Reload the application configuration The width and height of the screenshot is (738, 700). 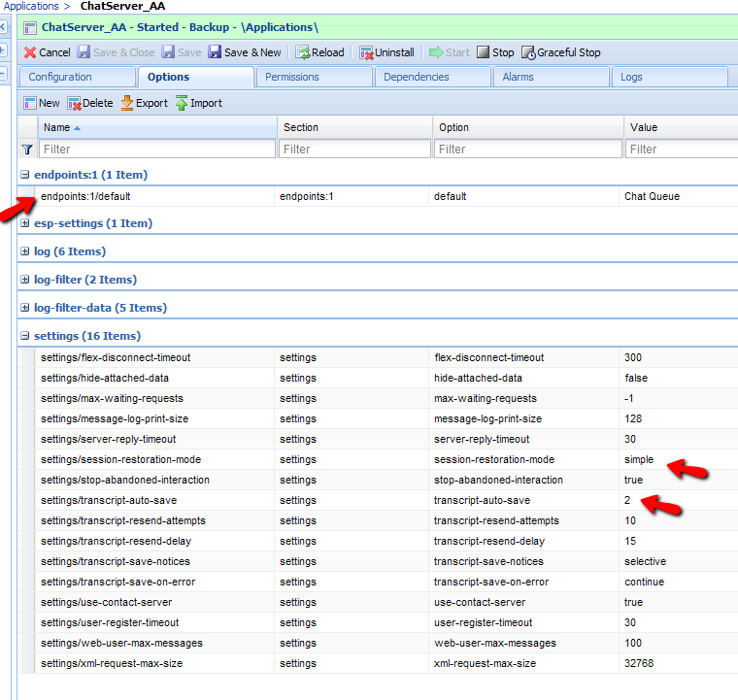pyautogui.click(x=303, y=52)
